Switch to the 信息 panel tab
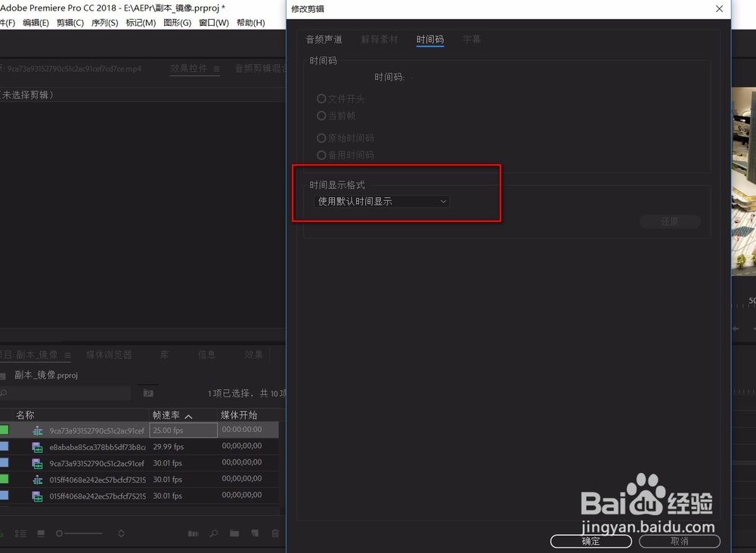 coord(207,354)
